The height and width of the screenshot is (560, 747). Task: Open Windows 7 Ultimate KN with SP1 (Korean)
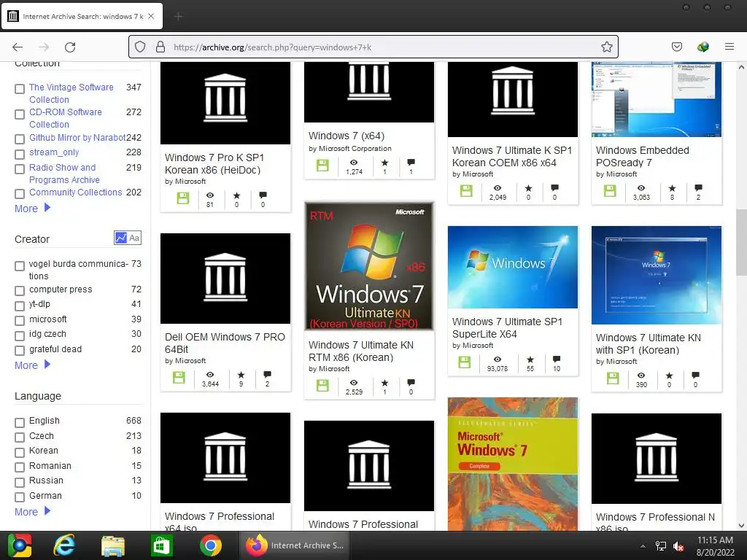[648, 344]
